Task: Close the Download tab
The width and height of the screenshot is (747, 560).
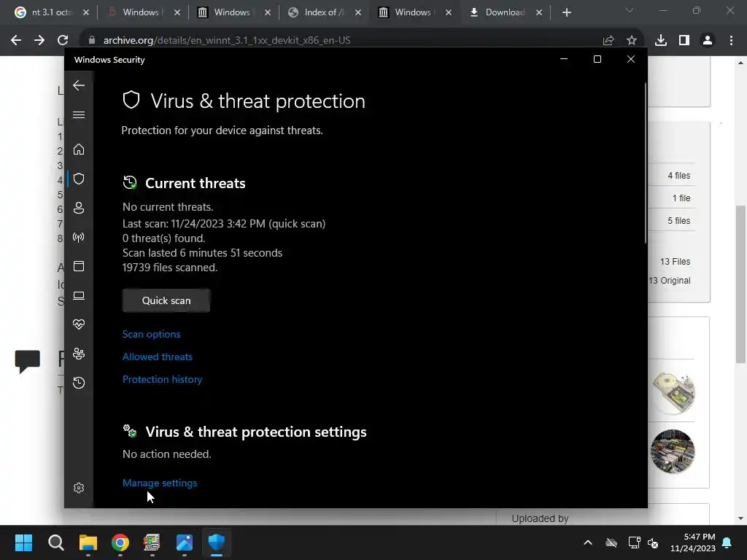Action: [x=539, y=13]
